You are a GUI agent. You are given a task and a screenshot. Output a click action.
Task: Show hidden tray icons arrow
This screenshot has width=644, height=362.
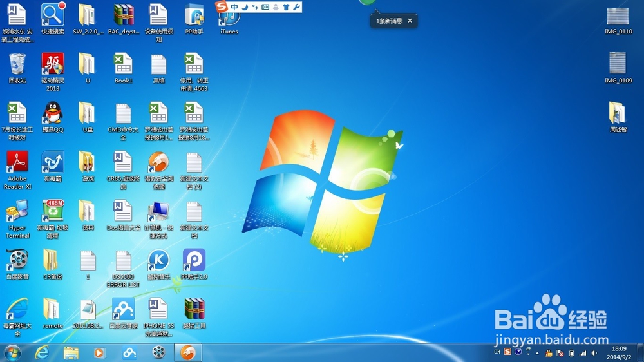pos(537,353)
